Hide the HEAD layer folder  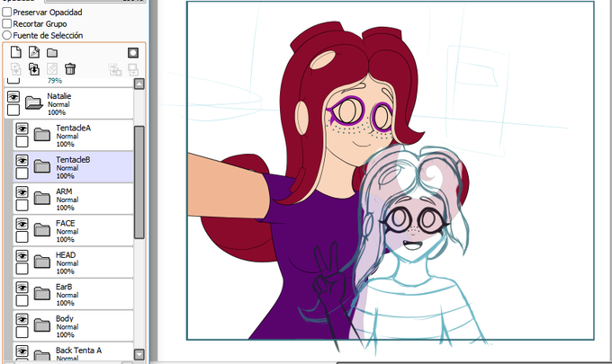[22, 255]
